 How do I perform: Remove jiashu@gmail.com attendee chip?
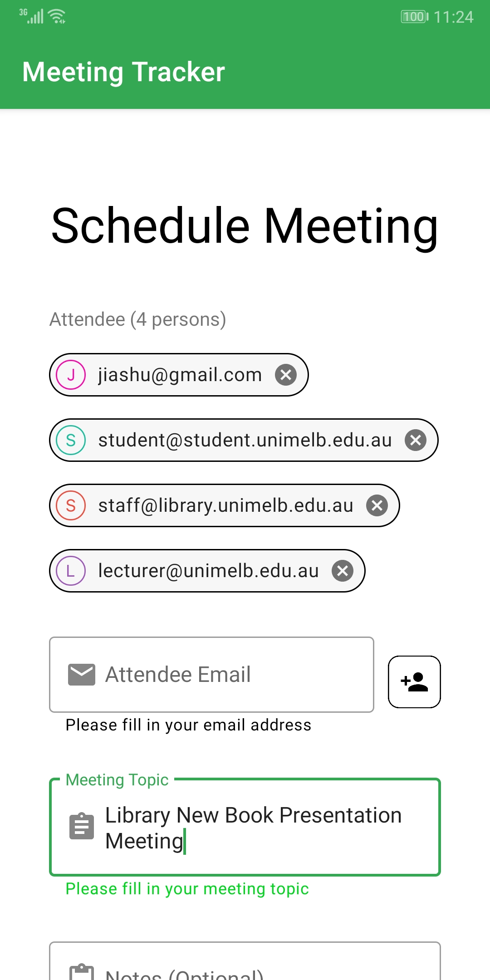point(286,375)
